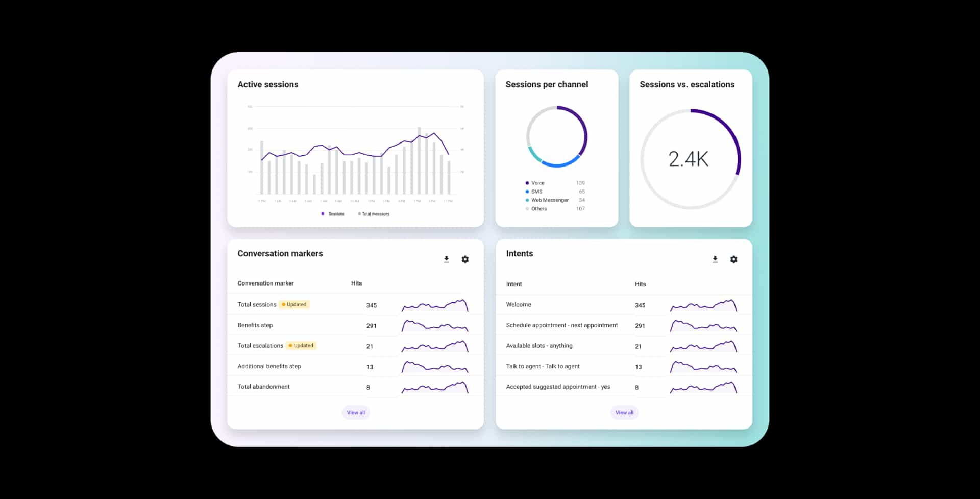Toggle Total messages series in legend
The image size is (980, 499).
[374, 214]
